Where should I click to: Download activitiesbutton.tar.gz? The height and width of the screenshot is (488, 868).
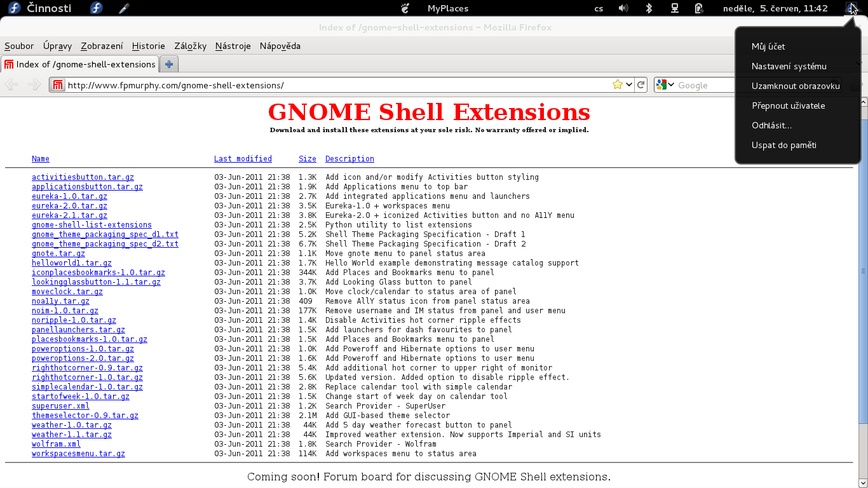click(83, 177)
